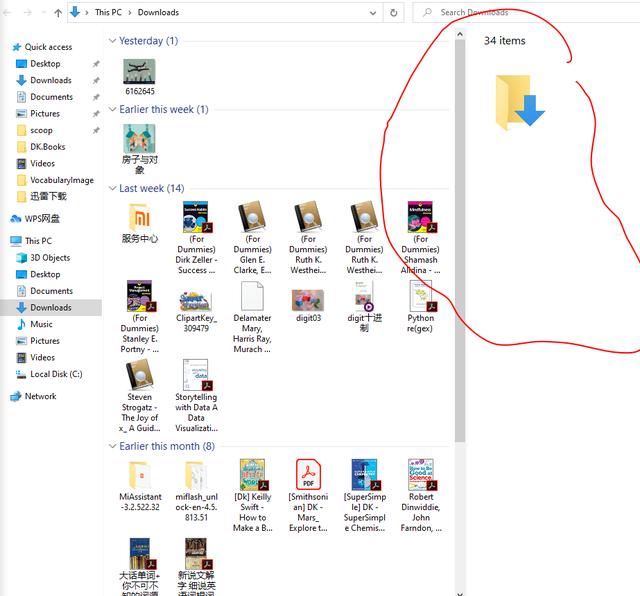Image resolution: width=640 pixels, height=596 pixels.
Task: Open the VocabularyImage folder in sidebar
Action: point(62,180)
